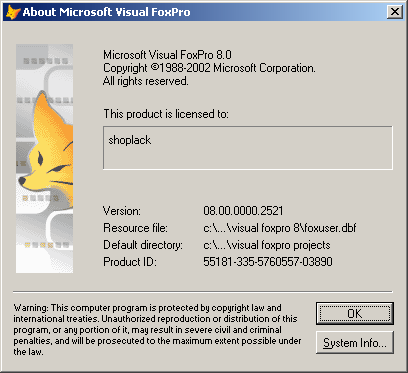Click the fox artwork image
The image size is (408, 373).
tap(44, 158)
